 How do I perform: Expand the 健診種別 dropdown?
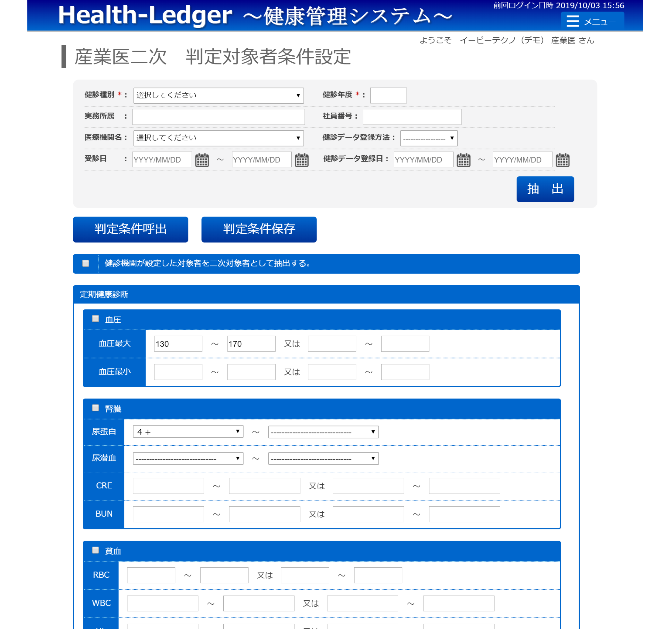[x=218, y=95]
